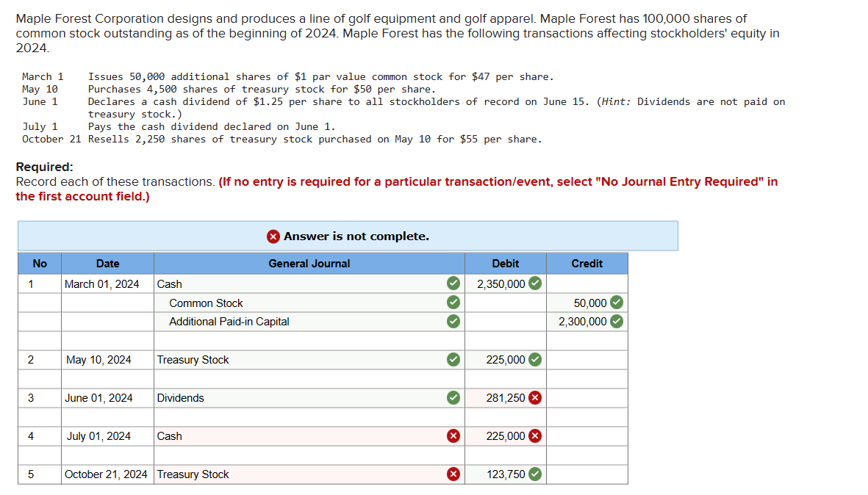Viewport: 868px width, 495px height.
Task: Click entry number 5 in No column
Action: [x=31, y=474]
